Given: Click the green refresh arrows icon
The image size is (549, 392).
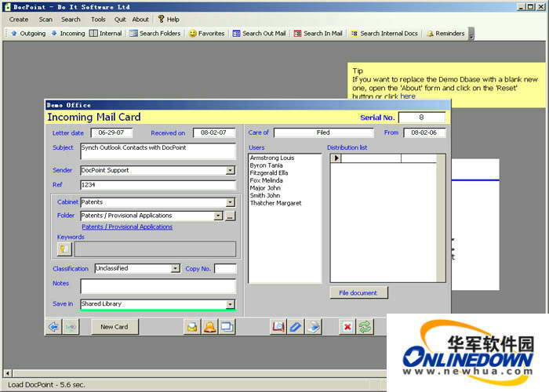Looking at the screenshot, I should [365, 327].
